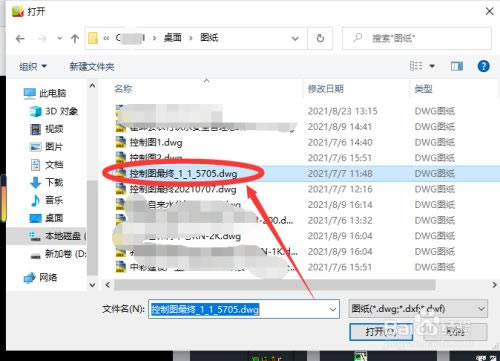Toggle the preview pane icon
This screenshot has height=361, width=500.
click(x=457, y=66)
